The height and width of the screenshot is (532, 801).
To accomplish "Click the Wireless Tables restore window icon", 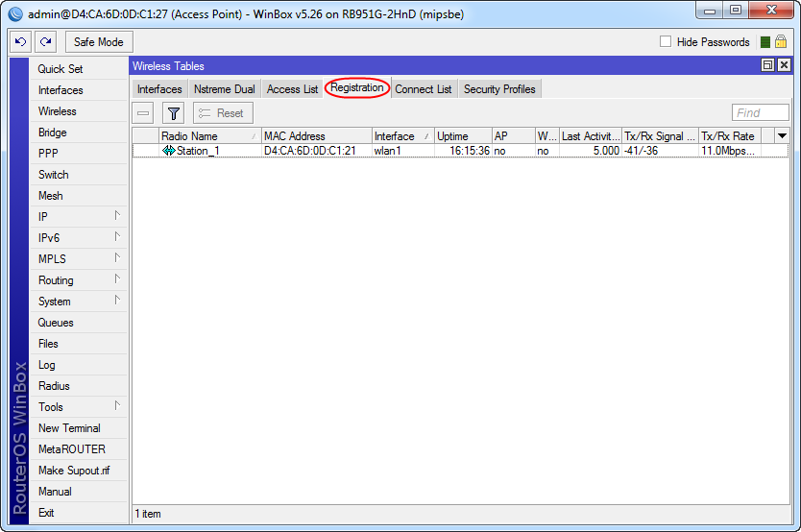I will point(767,65).
